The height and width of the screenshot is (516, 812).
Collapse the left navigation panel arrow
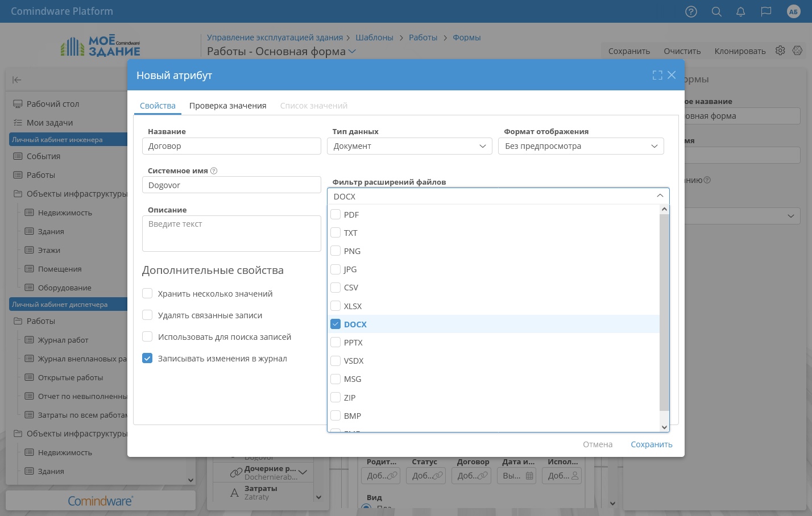click(17, 80)
